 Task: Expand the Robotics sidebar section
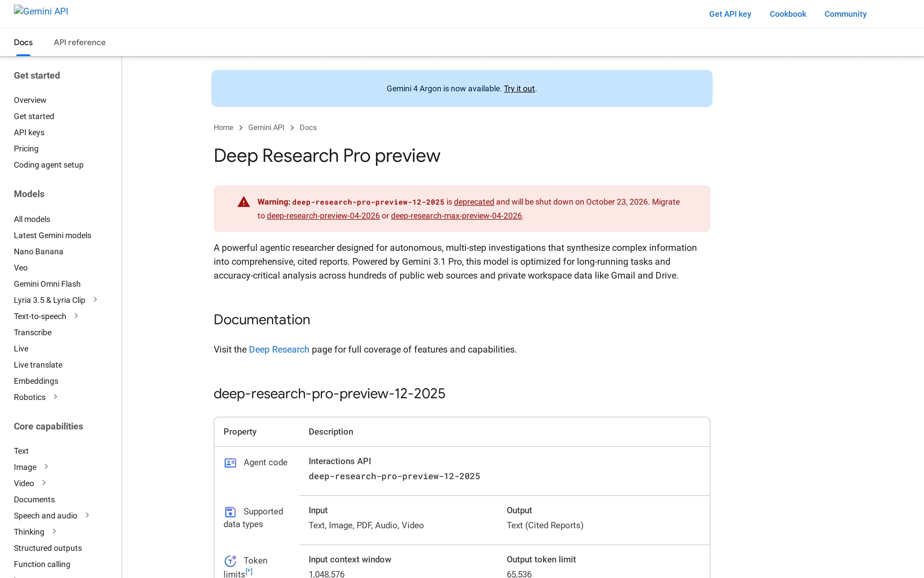(56, 397)
